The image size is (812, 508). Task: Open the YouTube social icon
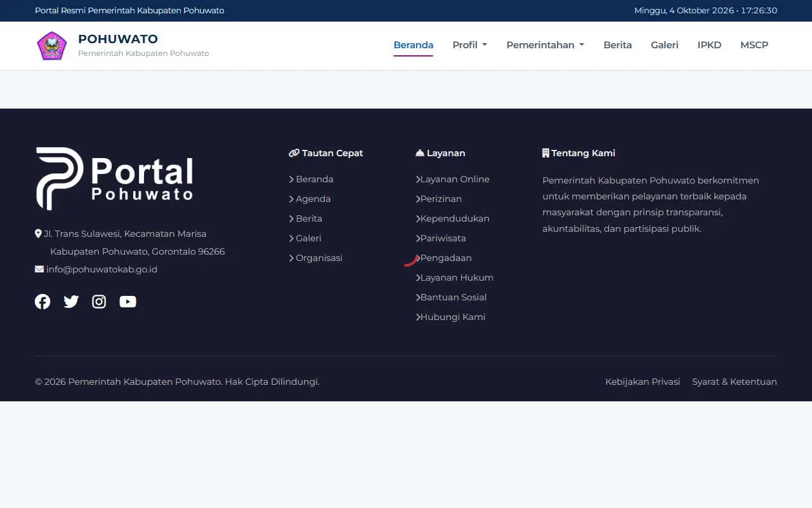[128, 302]
